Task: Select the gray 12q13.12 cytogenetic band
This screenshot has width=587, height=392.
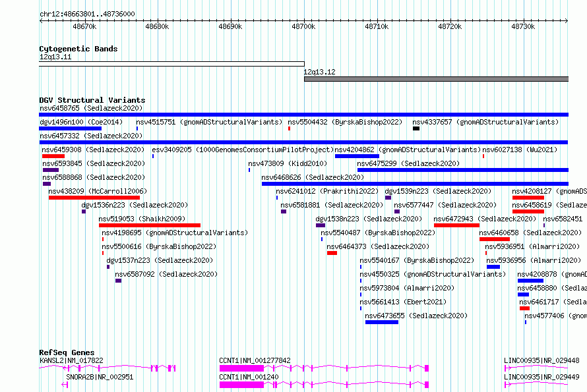Action: (x=436, y=79)
